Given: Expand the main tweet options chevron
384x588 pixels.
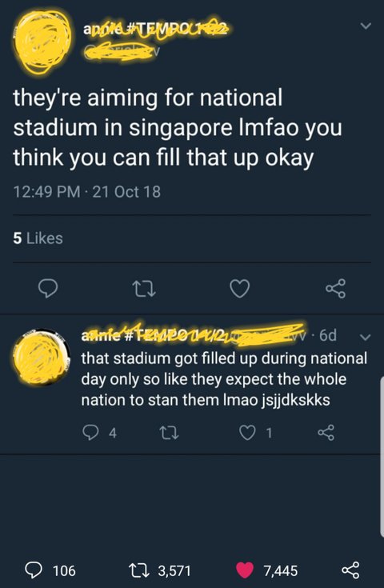Looking at the screenshot, I should pyautogui.click(x=366, y=26).
